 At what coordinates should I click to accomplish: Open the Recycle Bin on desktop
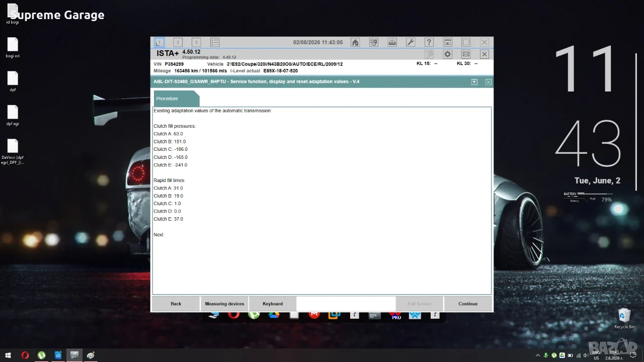[624, 318]
